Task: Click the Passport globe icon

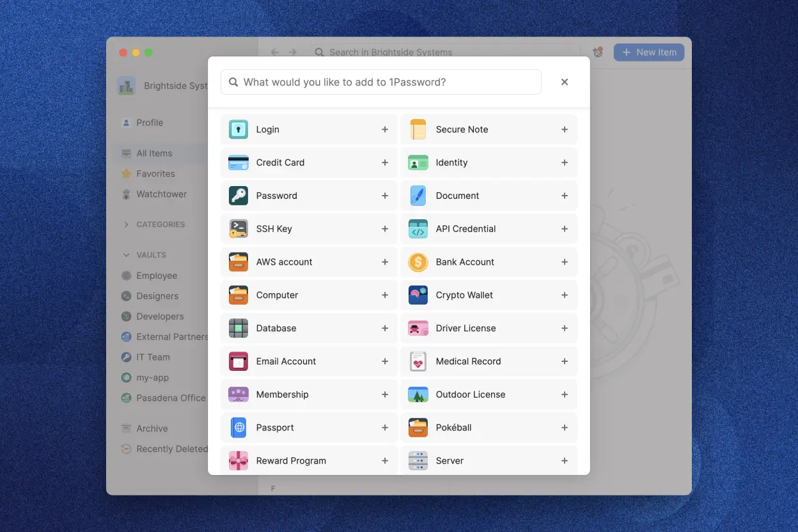Action: click(x=239, y=428)
